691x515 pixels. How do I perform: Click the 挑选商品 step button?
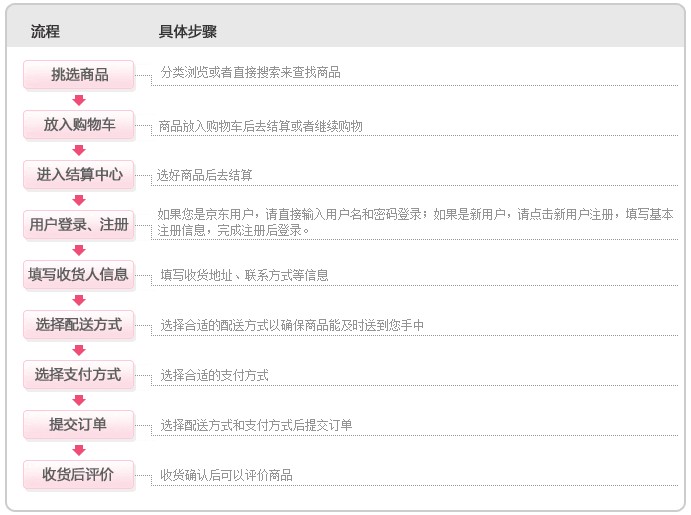click(79, 74)
